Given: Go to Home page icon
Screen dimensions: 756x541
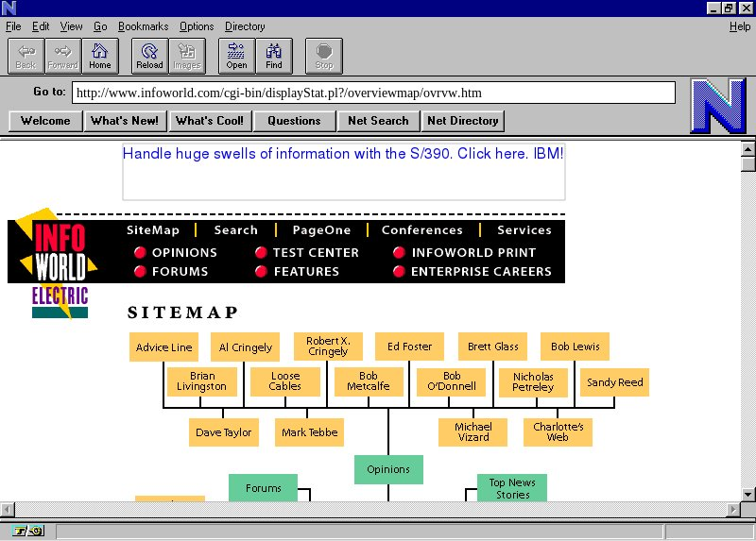Looking at the screenshot, I should (100, 56).
